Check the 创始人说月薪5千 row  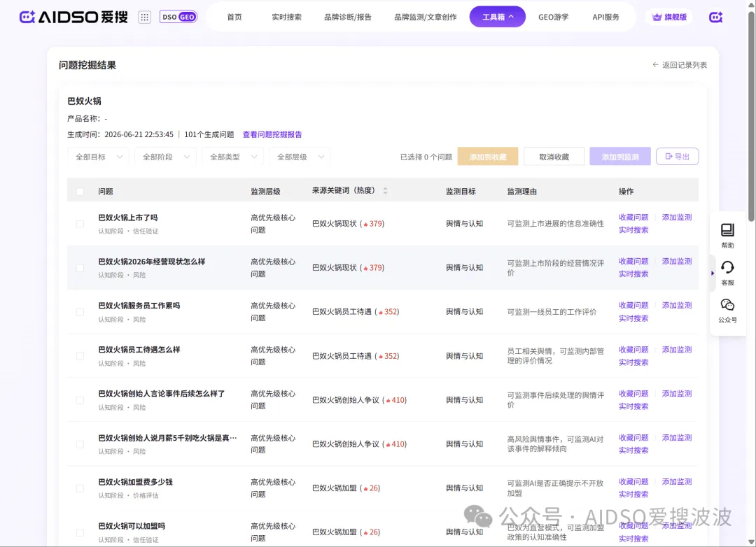tap(80, 444)
